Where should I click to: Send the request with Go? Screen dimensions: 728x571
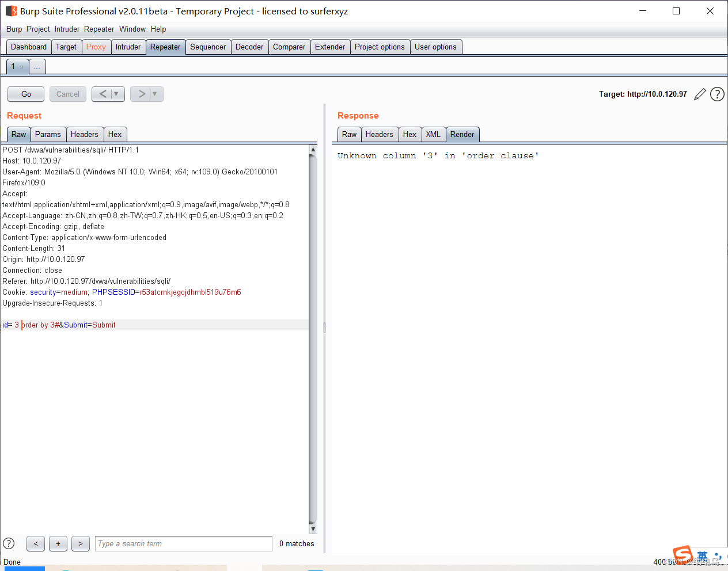point(26,94)
